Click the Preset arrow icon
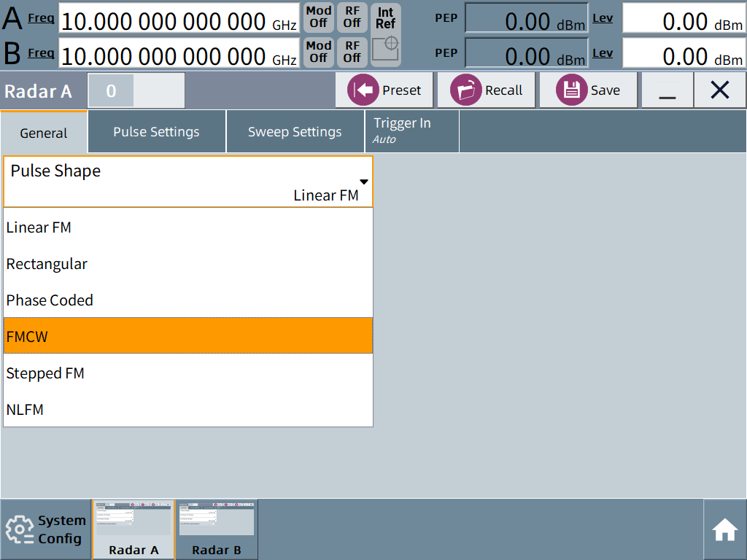The image size is (747, 560). (363, 90)
